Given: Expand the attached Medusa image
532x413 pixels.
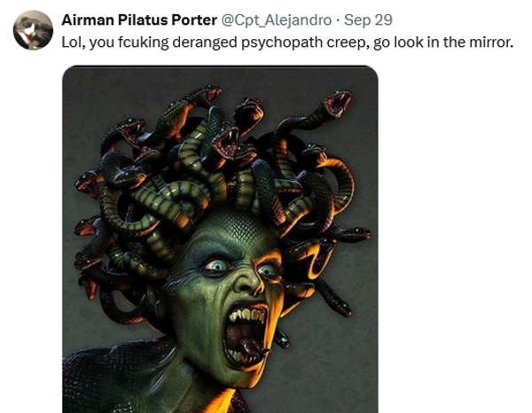Looking at the screenshot, I should coord(220,239).
